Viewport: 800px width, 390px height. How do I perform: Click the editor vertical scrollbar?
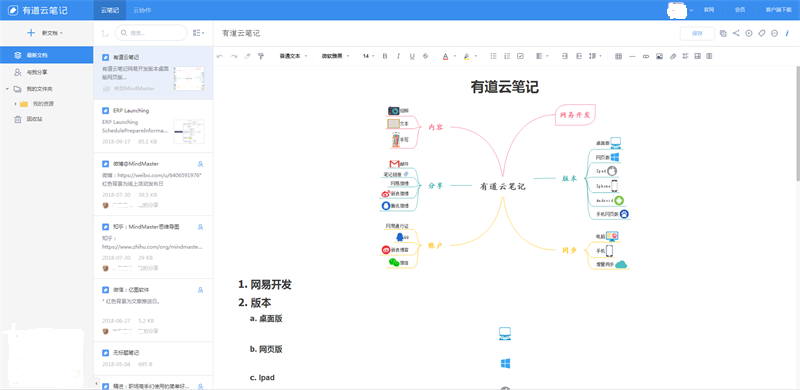(x=797, y=123)
